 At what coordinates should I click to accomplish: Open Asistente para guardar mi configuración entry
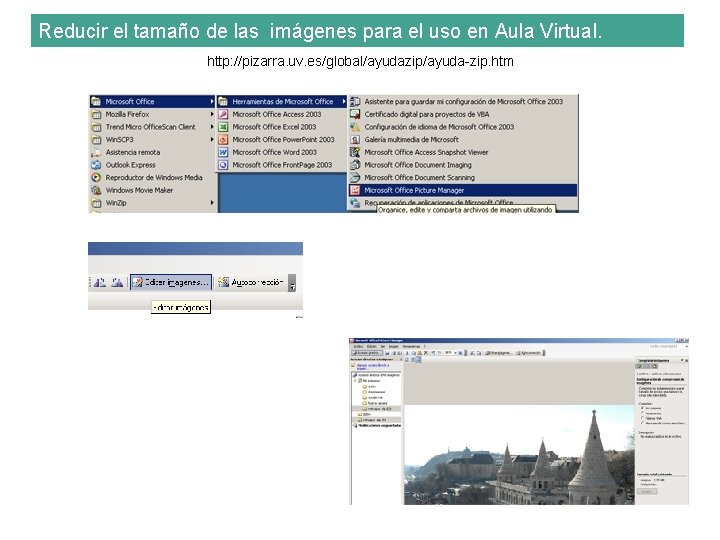(463, 101)
